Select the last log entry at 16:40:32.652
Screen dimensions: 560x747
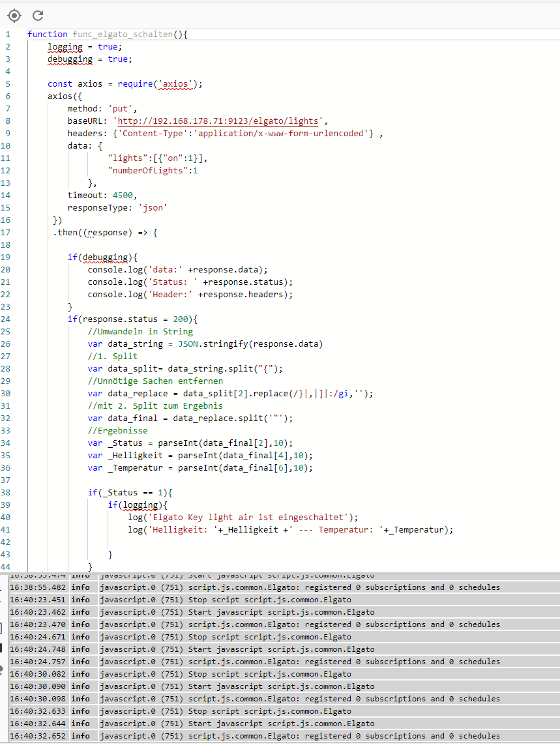click(x=284, y=736)
